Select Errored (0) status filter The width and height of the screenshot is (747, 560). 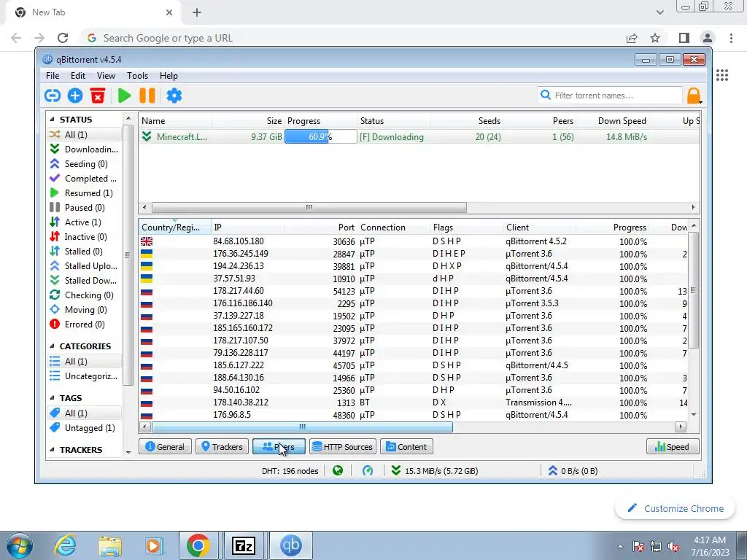(x=85, y=324)
